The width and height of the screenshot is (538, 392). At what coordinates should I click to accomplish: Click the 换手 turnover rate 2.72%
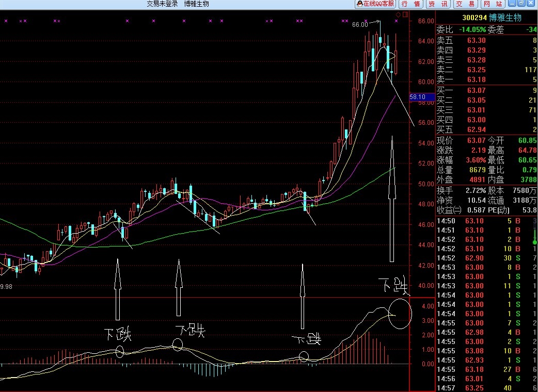476,190
